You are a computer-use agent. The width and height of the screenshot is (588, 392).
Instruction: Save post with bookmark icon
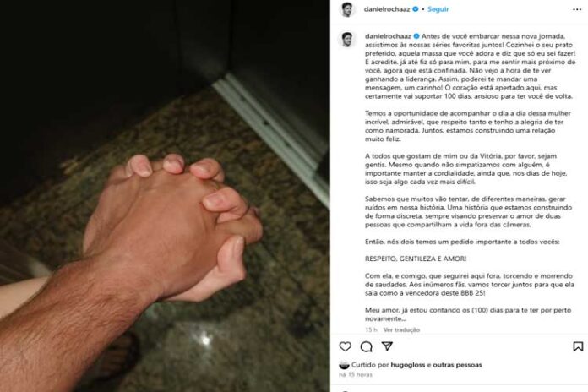click(578, 346)
